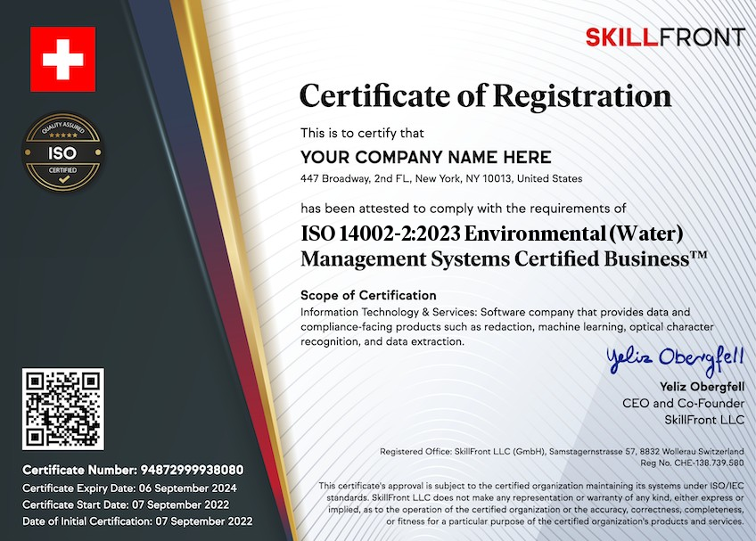
Task: Click the Certificate Start Date line
Action: 126,504
